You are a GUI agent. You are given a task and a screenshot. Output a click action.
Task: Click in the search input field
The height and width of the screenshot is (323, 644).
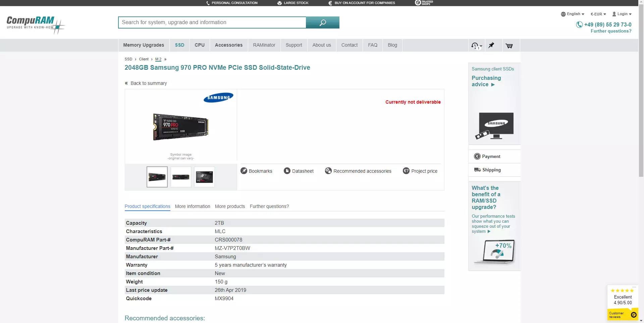pyautogui.click(x=212, y=22)
